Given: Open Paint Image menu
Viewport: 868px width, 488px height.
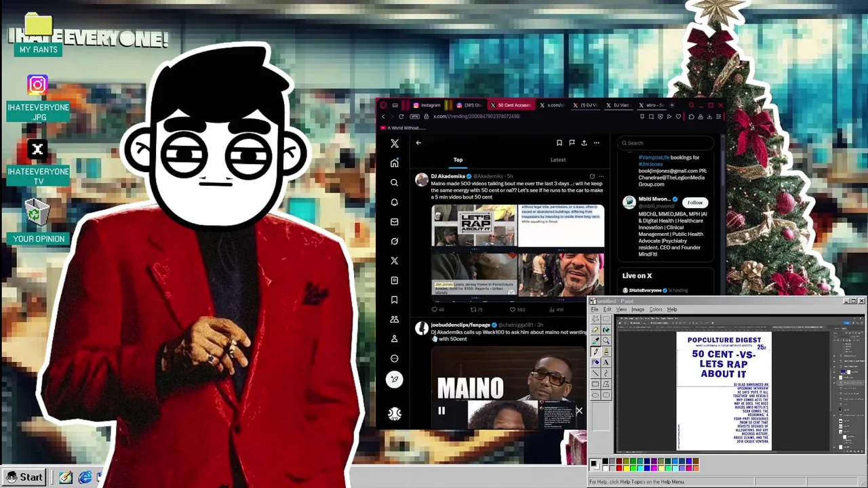Looking at the screenshot, I should click(638, 309).
